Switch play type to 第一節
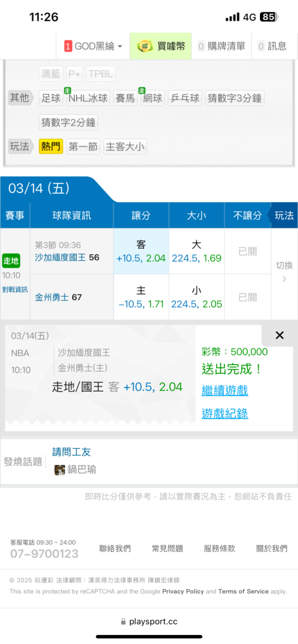The height and width of the screenshot is (644, 298). [x=83, y=146]
